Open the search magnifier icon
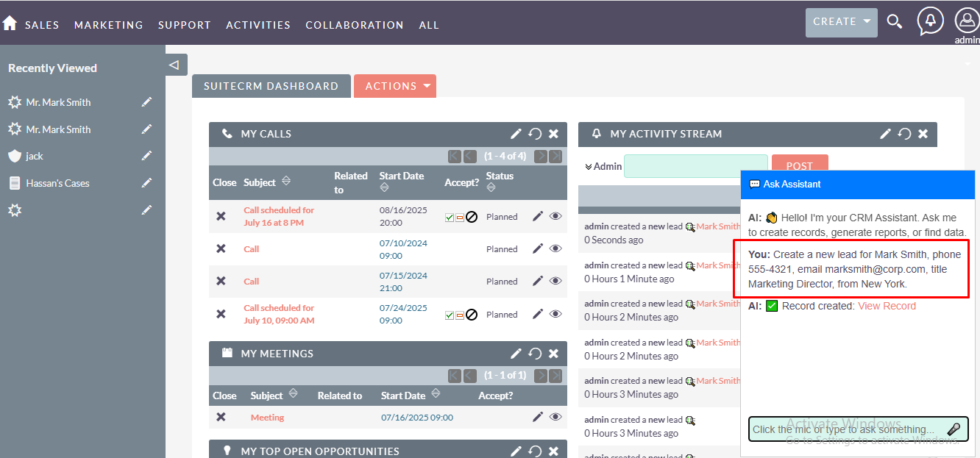This screenshot has height=458, width=980. click(894, 21)
